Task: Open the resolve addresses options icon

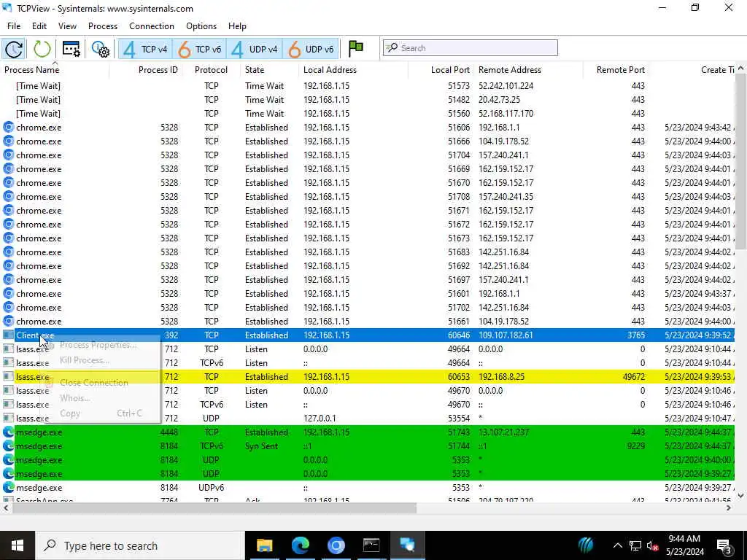Action: pos(71,49)
